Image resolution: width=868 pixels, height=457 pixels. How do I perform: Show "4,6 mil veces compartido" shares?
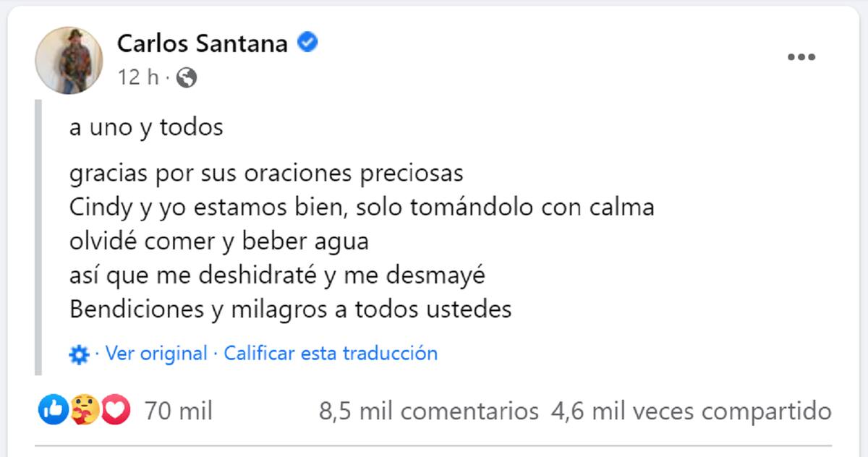coord(691,411)
